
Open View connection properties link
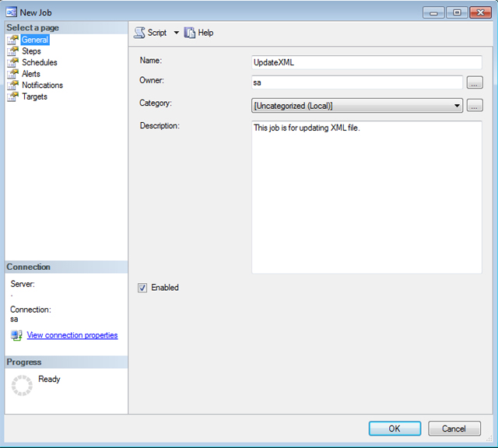[x=72, y=335]
